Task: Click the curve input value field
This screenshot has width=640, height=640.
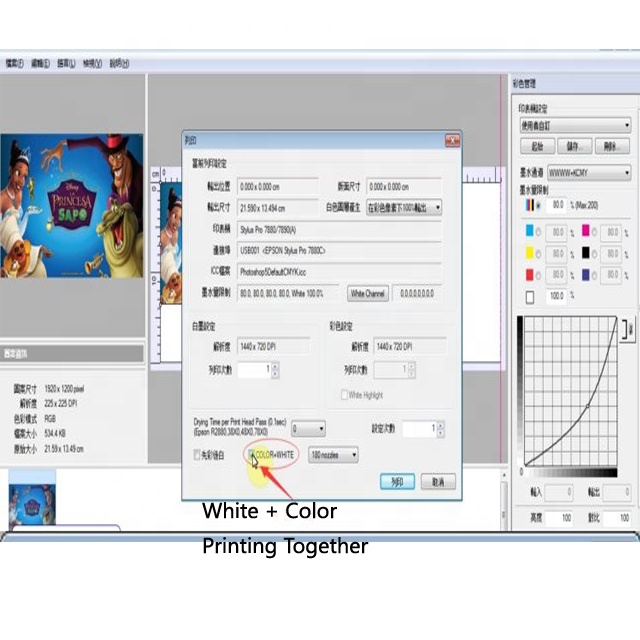Action: click(x=559, y=492)
